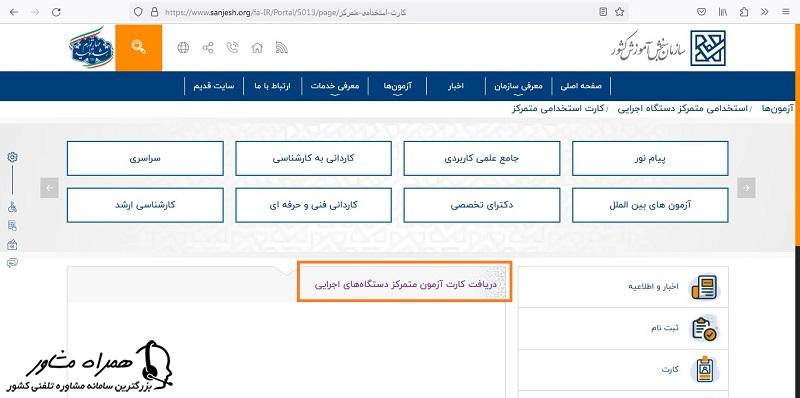Image resolution: width=800 pixels, height=398 pixels.
Task: Click the جامع علمی کاربردی button
Action: (x=482, y=159)
